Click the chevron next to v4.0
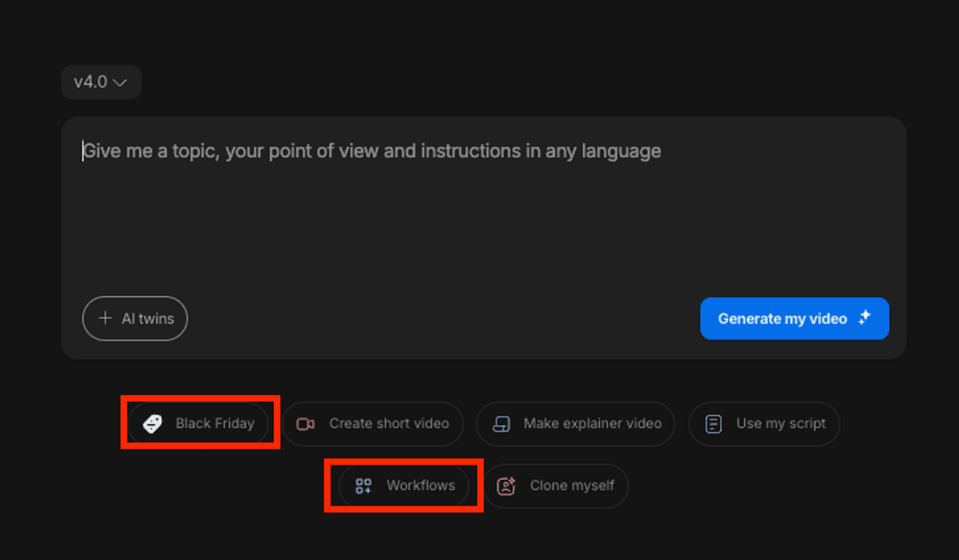Viewport: 959px width, 560px height. (120, 83)
